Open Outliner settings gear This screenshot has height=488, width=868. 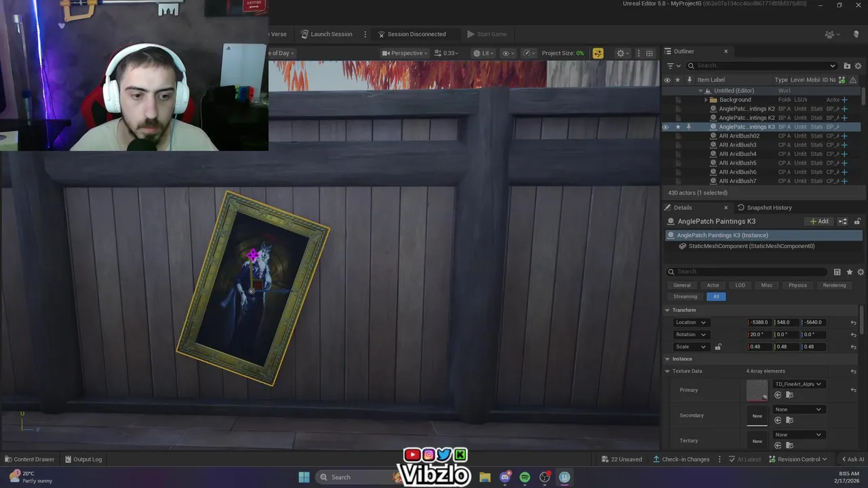(x=858, y=66)
